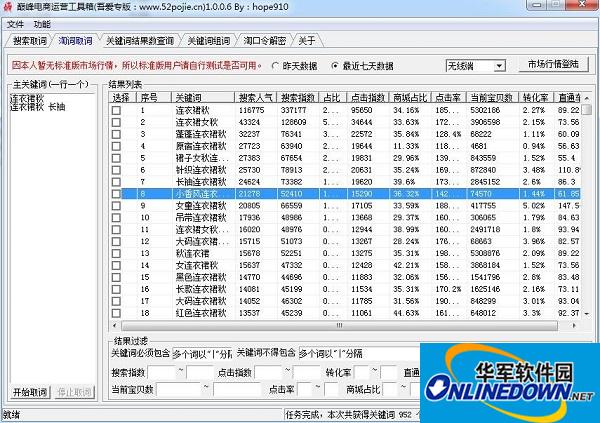The image size is (600, 423).
Task: Check the box for row 6 针织连衣裙秋
Action: [116, 170]
